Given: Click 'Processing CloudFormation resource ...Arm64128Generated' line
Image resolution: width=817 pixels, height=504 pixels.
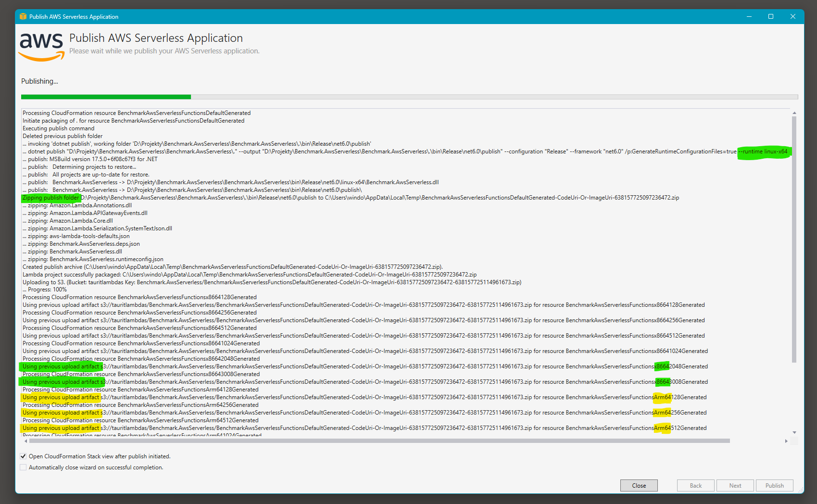Looking at the screenshot, I should point(140,390).
